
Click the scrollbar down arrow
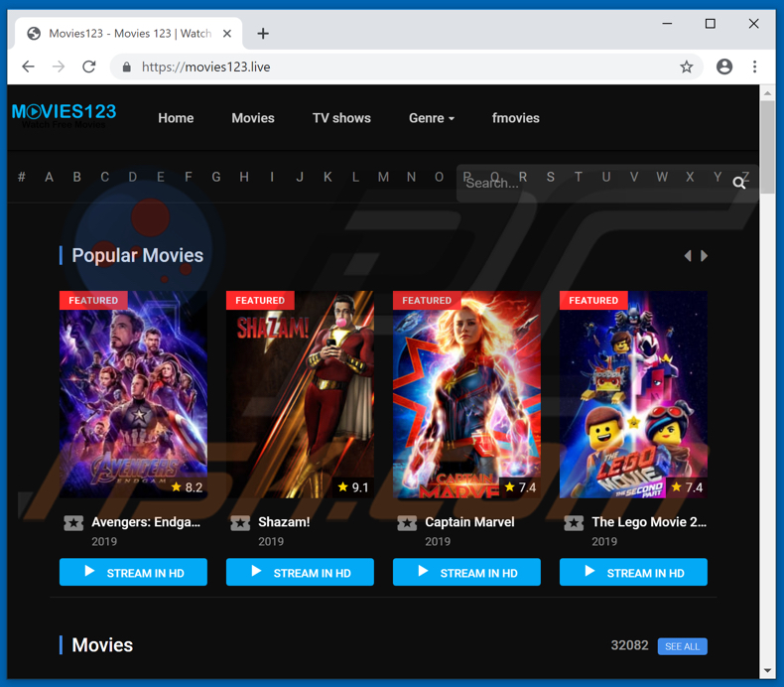[x=767, y=670]
